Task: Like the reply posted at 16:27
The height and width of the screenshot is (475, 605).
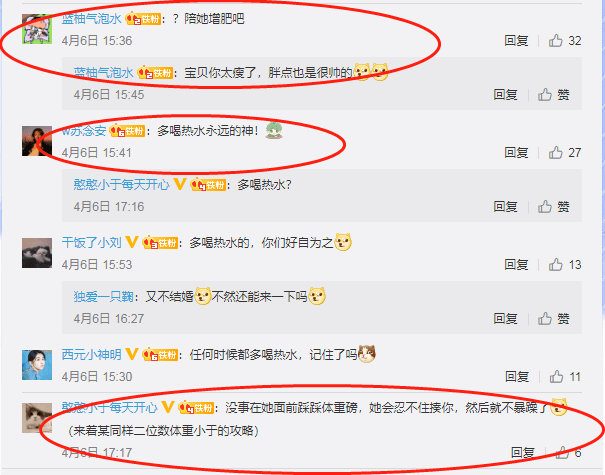Action: pos(554,319)
